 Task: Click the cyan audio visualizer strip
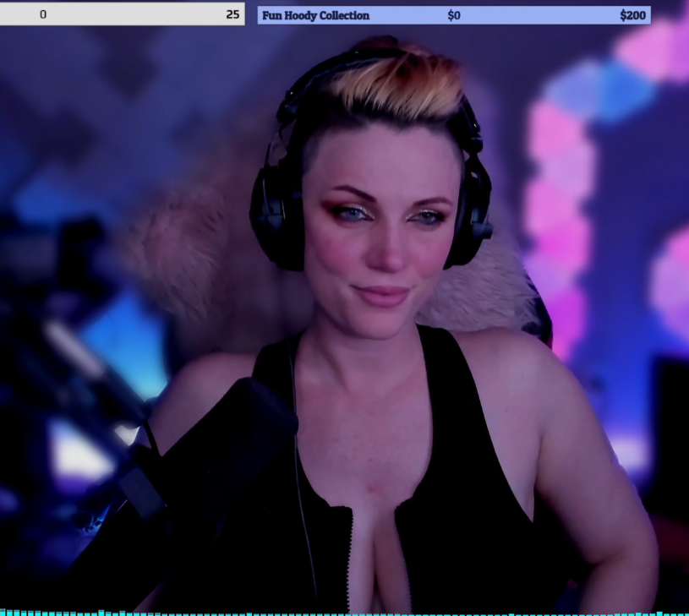pos(345,613)
